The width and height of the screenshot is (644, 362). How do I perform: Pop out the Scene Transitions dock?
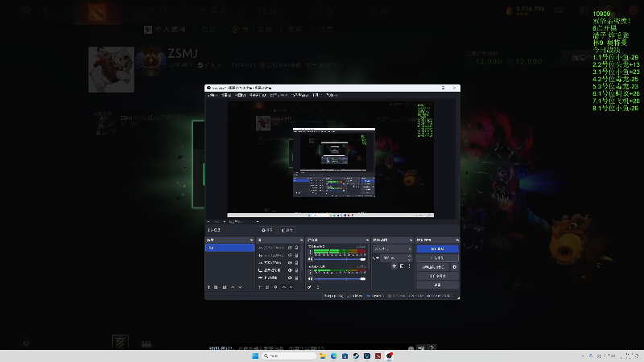tap(411, 240)
